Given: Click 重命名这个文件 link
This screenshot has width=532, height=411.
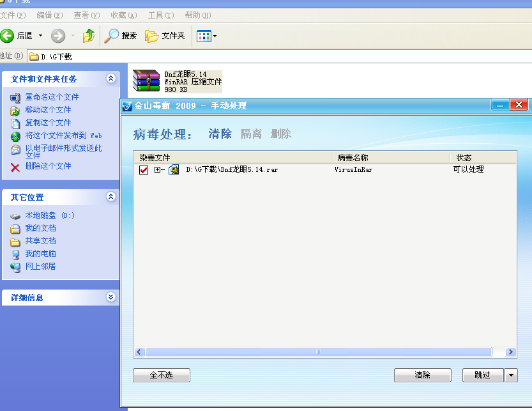Looking at the screenshot, I should coord(52,97).
